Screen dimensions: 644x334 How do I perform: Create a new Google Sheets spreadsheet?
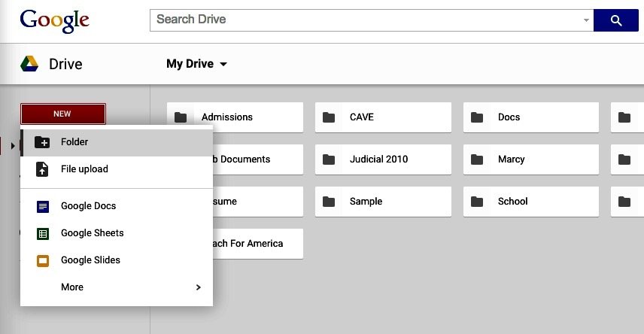tap(117, 233)
